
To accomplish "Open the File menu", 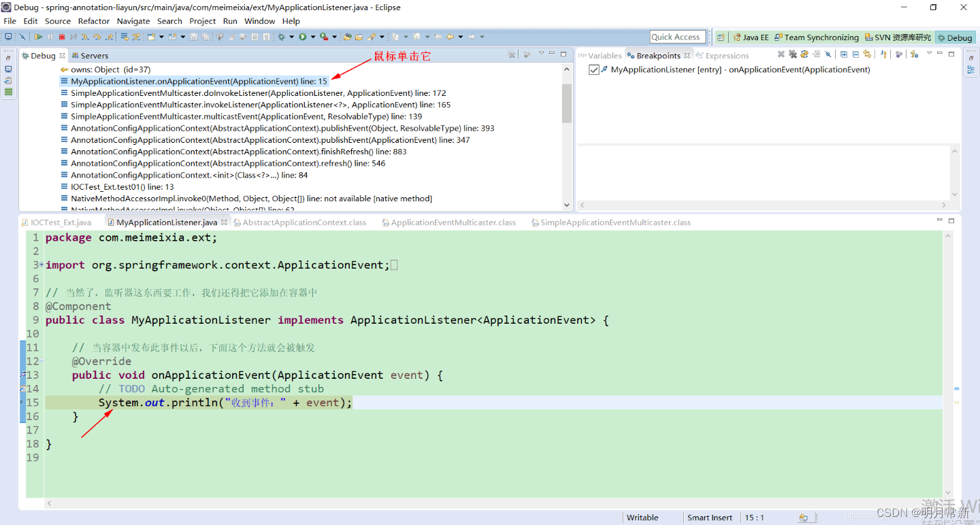I will [x=10, y=21].
